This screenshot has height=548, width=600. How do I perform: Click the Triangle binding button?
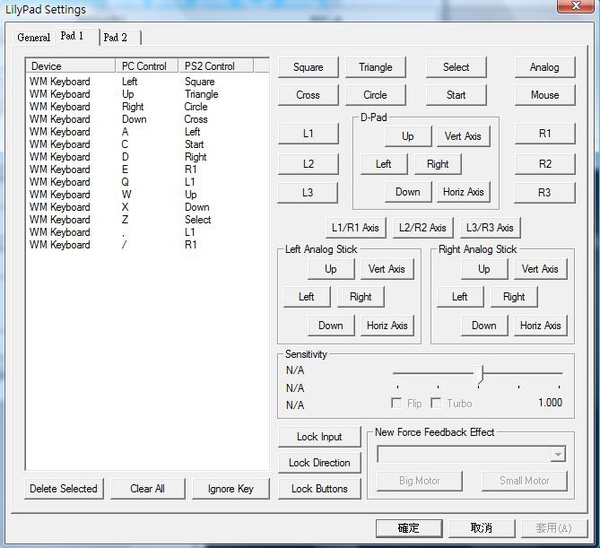coord(375,67)
